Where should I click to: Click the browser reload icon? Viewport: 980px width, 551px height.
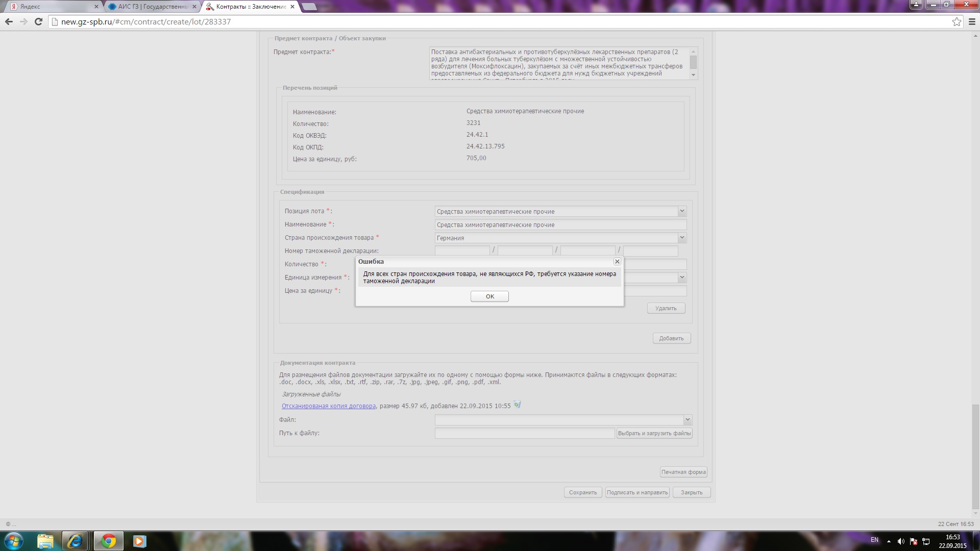[38, 21]
